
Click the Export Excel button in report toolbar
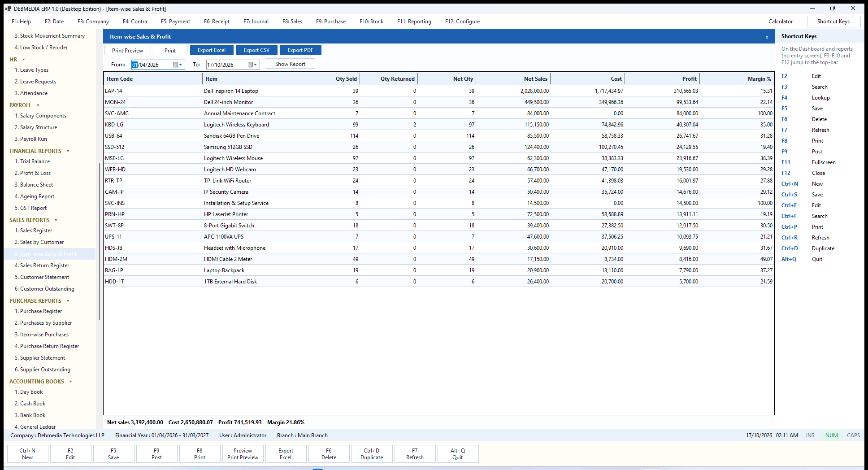212,50
